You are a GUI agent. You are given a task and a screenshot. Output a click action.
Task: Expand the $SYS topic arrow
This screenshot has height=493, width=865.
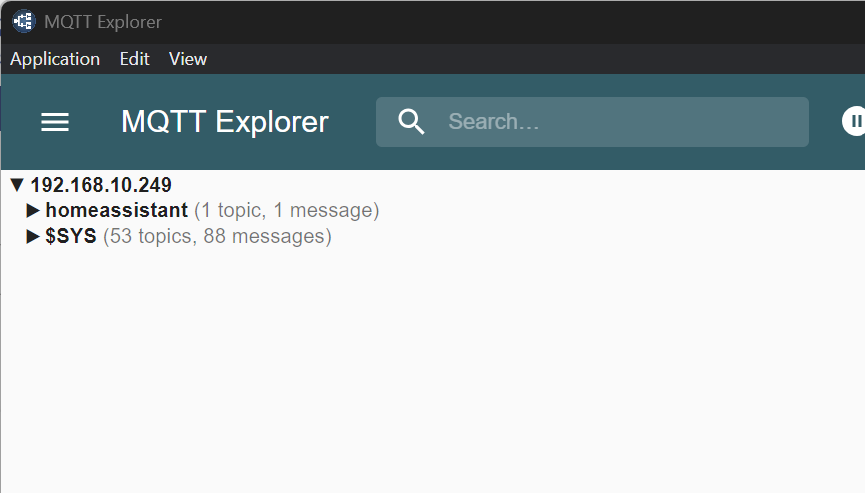33,236
